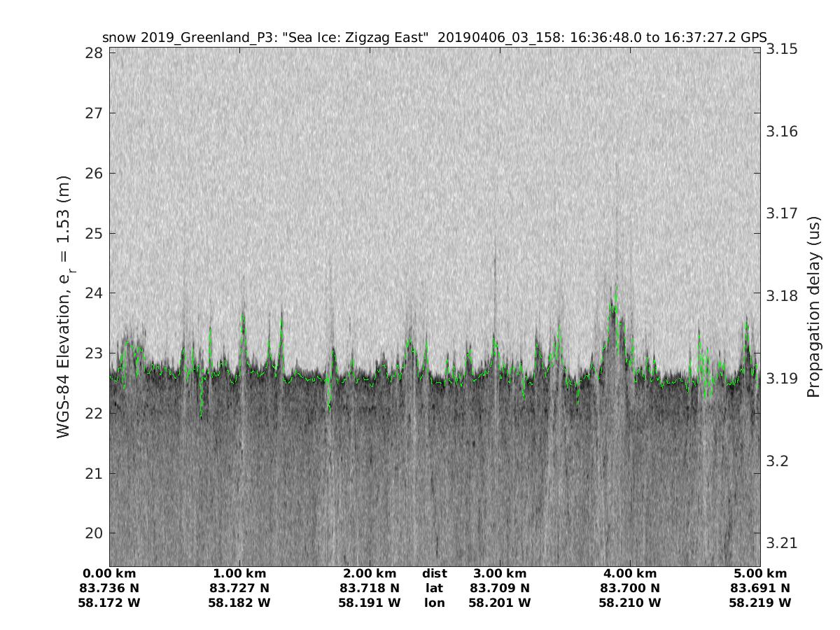This screenshot has width=840, height=630.
Task: Click the 'lon' legend label on x-axis
Action: [x=435, y=603]
